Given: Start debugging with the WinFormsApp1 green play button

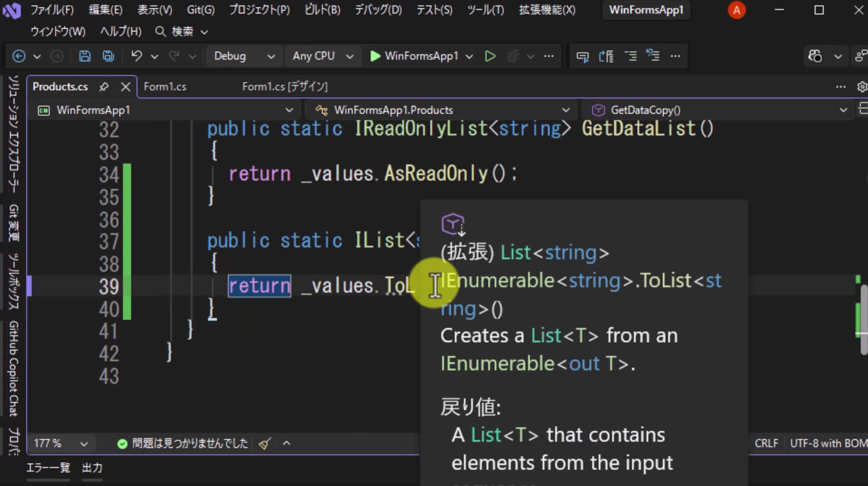Looking at the screenshot, I should 414,56.
